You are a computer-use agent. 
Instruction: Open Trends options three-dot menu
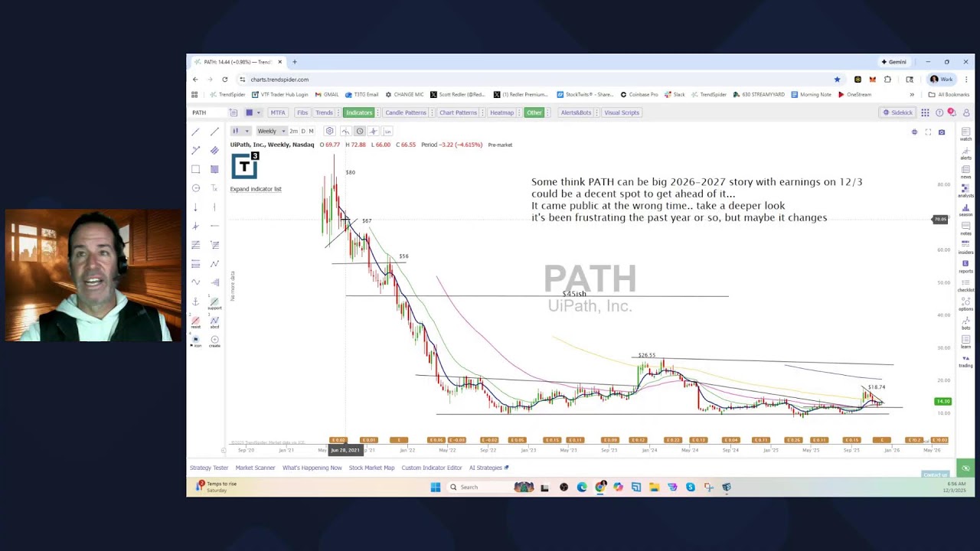(338, 112)
